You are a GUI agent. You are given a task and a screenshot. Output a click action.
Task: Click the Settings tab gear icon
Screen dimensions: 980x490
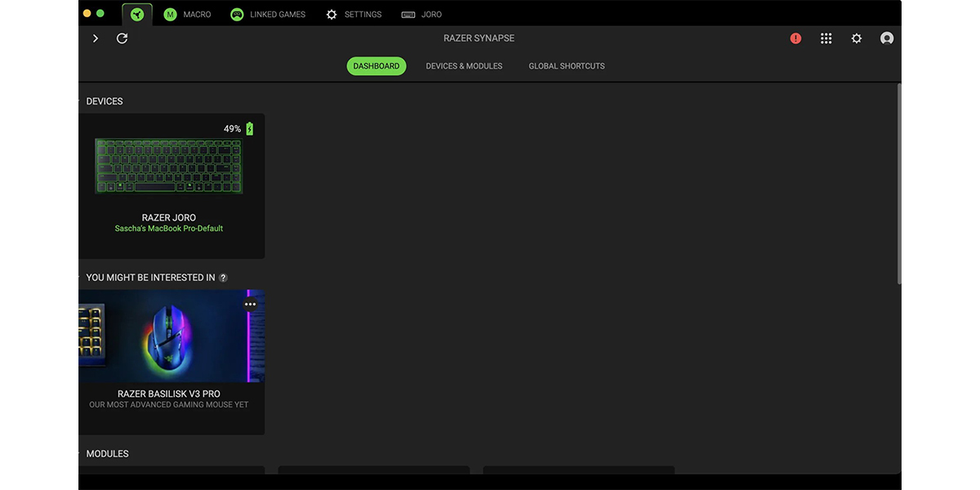(332, 15)
